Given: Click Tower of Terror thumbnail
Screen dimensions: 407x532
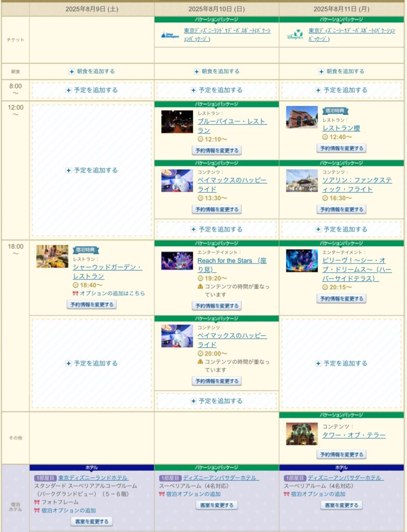Looking at the screenshot, I should [302, 434].
